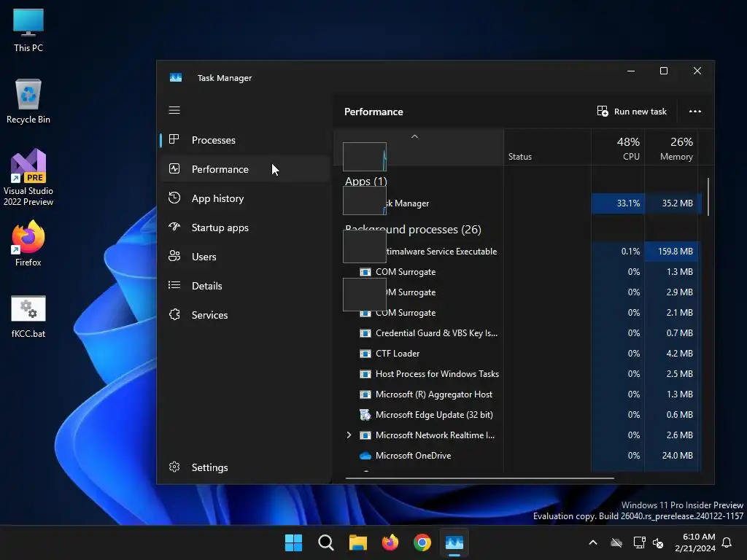Screen dimensions: 747x560
Task: Open File Explorer from the taskbar
Action: tap(357, 542)
